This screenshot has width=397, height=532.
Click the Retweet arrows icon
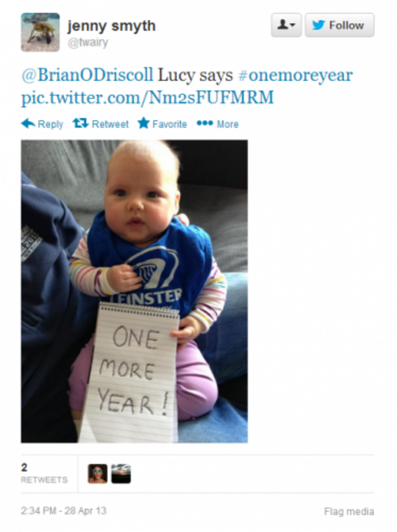point(81,123)
